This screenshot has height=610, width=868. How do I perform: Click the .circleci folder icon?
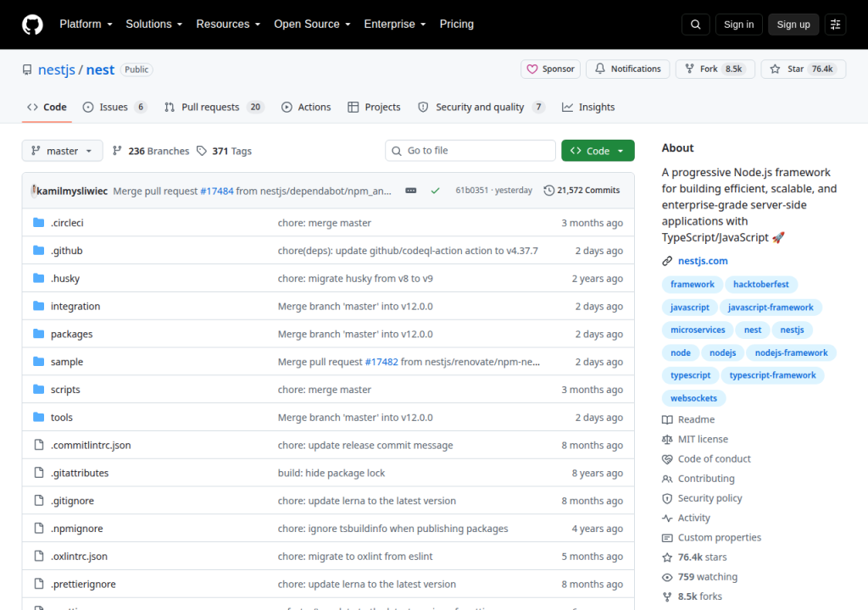click(38, 223)
